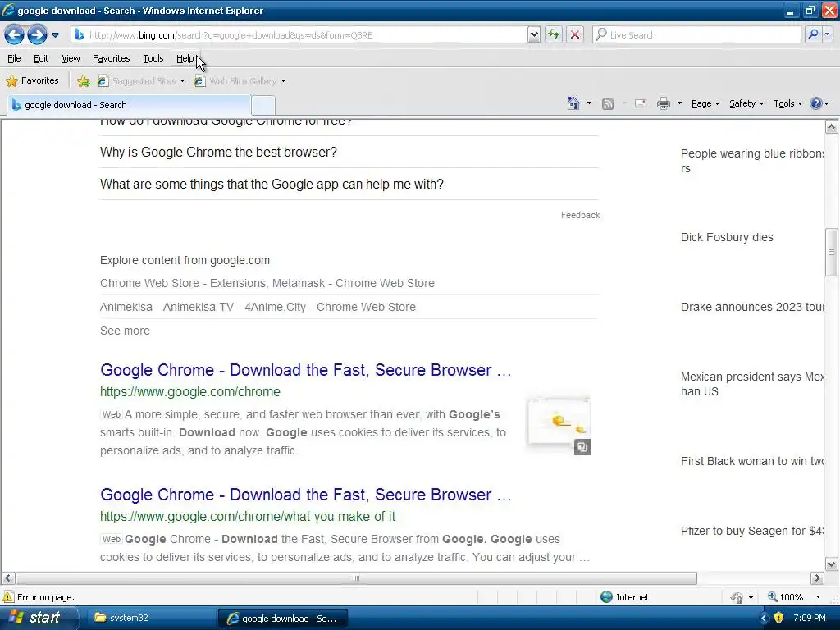Click the Live Search input box
Viewport: 840px width, 630px height.
(x=696, y=35)
